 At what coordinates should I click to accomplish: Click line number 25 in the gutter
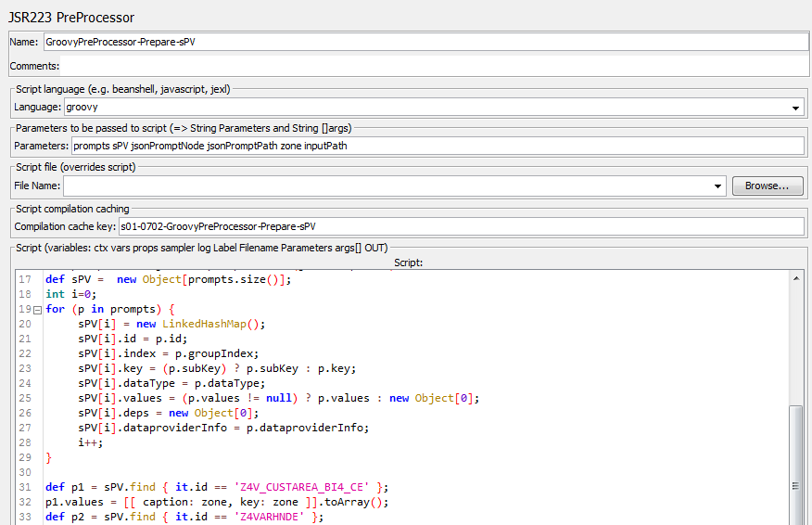click(25, 398)
